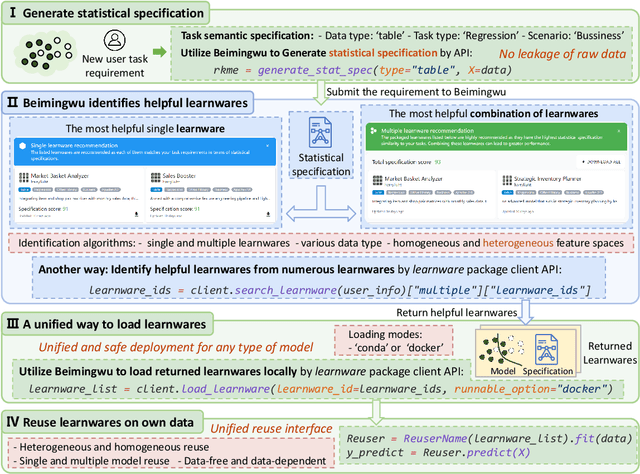Click the new user avatar icon
Image resolution: width=640 pixels, height=474 pixels.
[115, 40]
